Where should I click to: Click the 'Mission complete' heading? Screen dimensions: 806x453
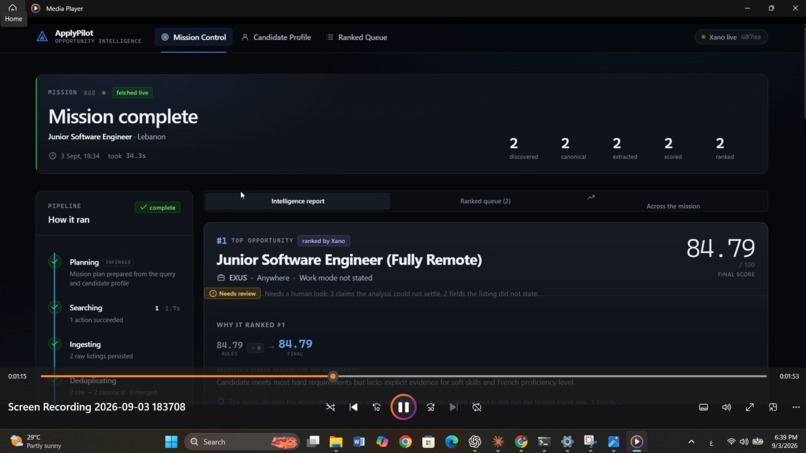point(123,117)
